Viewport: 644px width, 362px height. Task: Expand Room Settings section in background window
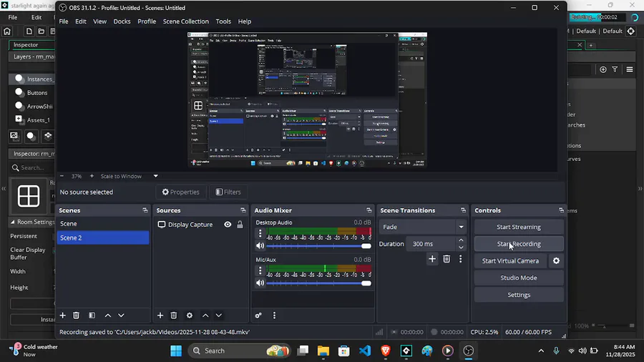point(13,222)
